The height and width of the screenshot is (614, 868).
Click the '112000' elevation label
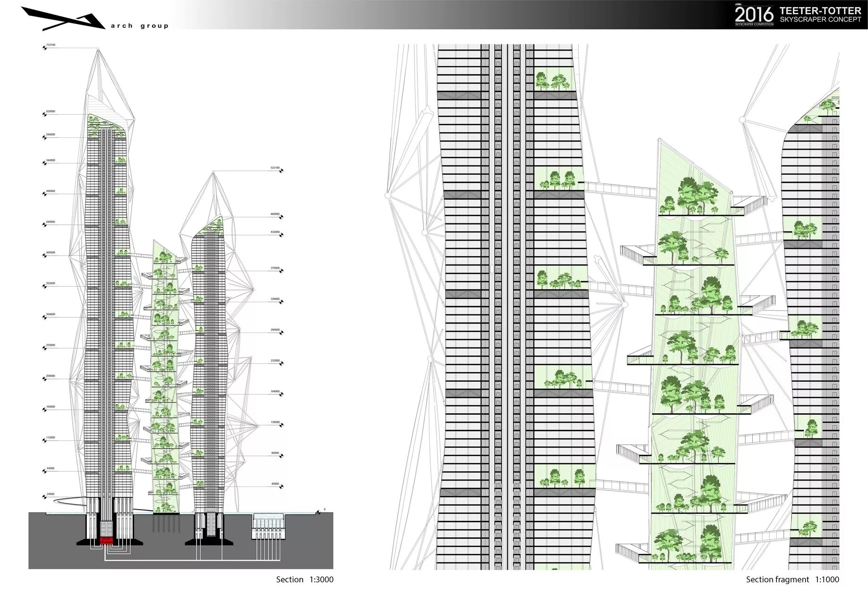point(51,437)
